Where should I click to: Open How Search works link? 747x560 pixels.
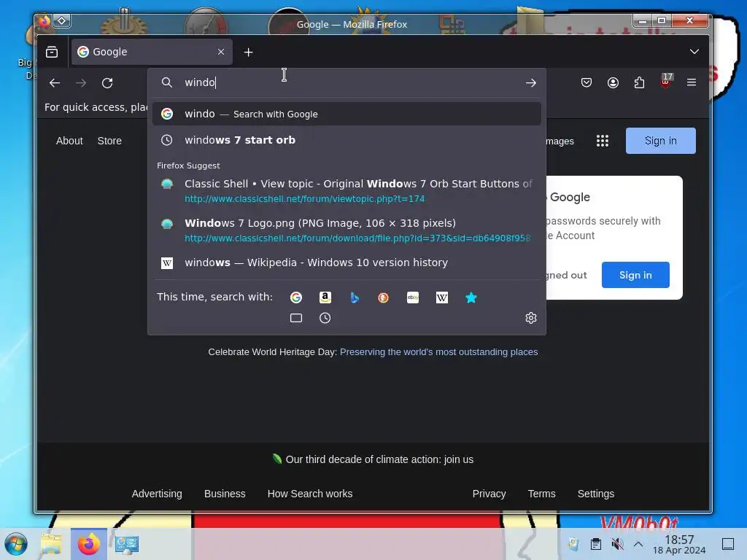click(x=310, y=494)
